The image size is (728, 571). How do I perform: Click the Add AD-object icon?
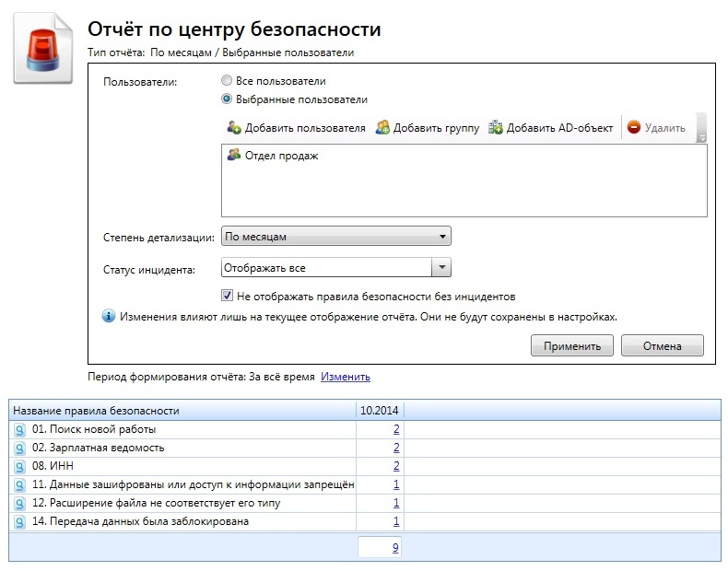click(496, 128)
